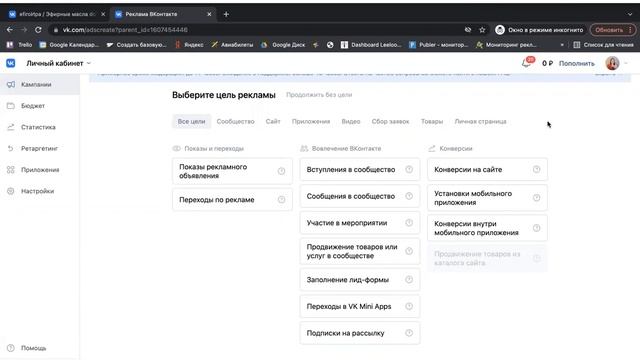Choose the Участие в мероприятии goal

360,223
